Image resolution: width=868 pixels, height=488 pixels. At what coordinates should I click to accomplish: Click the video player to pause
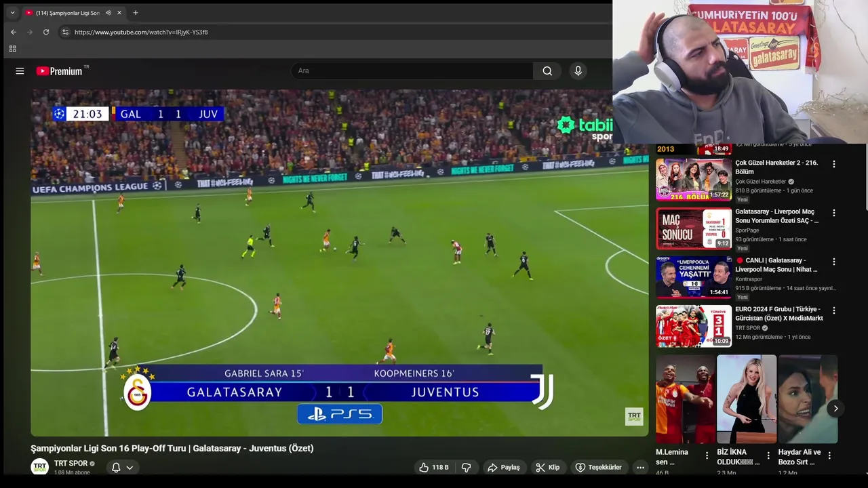coord(339,262)
